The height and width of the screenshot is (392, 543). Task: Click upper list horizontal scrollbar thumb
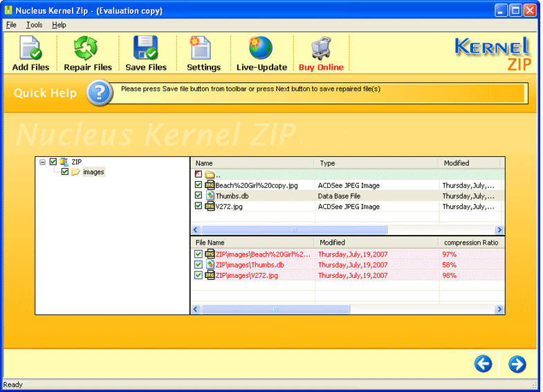point(294,230)
